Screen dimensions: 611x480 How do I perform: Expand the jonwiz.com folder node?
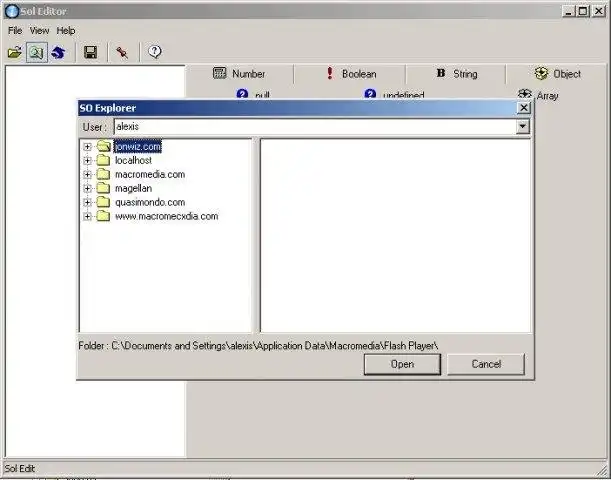coord(87,147)
